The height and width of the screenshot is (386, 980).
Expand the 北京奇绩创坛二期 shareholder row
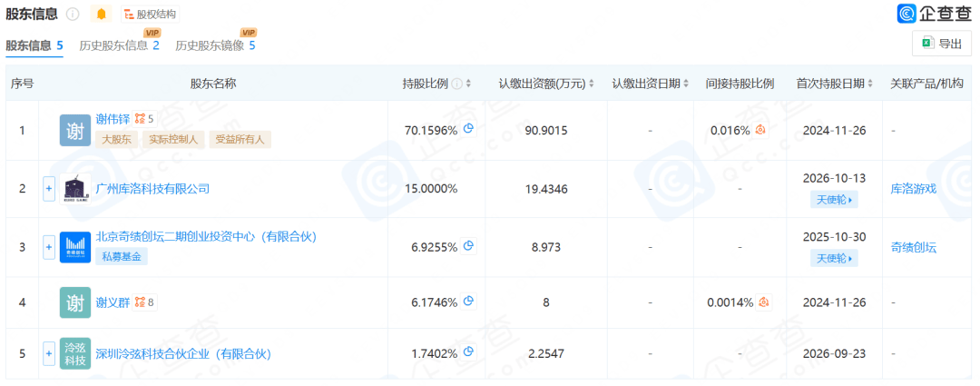pos(49,247)
